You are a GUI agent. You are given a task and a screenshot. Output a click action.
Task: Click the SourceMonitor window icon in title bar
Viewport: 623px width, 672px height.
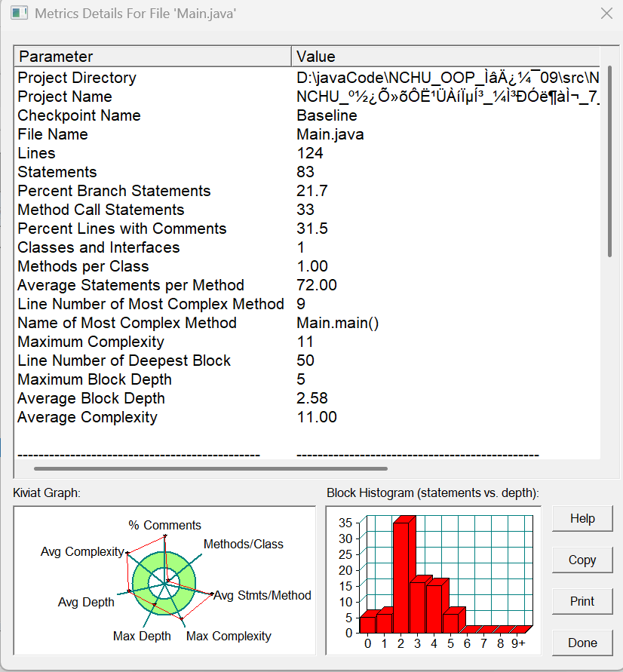[19, 14]
